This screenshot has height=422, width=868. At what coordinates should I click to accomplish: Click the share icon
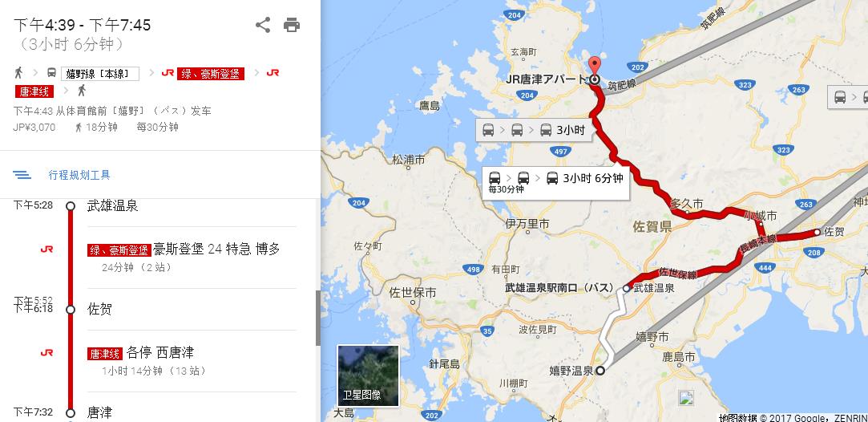pos(263,25)
